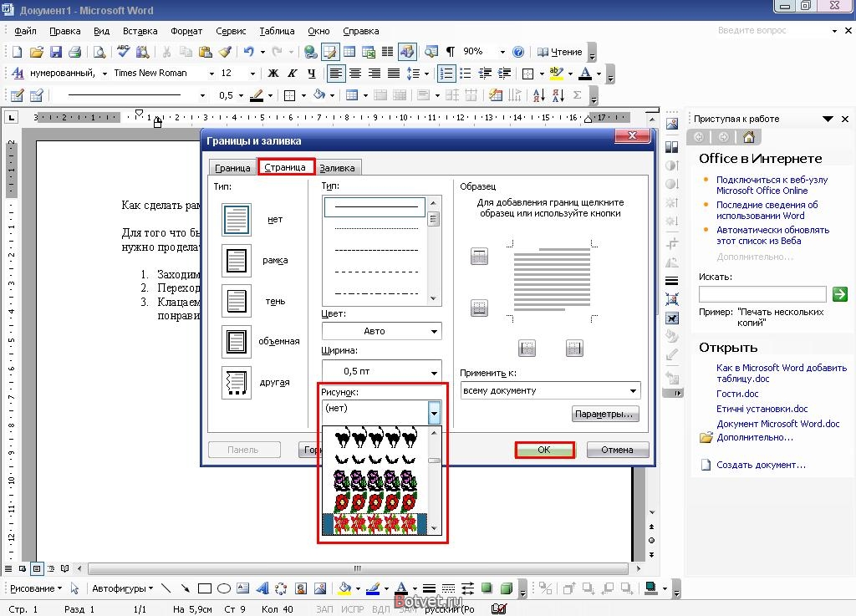Click the Undo arrow icon
The width and height of the screenshot is (856, 616).
tap(249, 52)
